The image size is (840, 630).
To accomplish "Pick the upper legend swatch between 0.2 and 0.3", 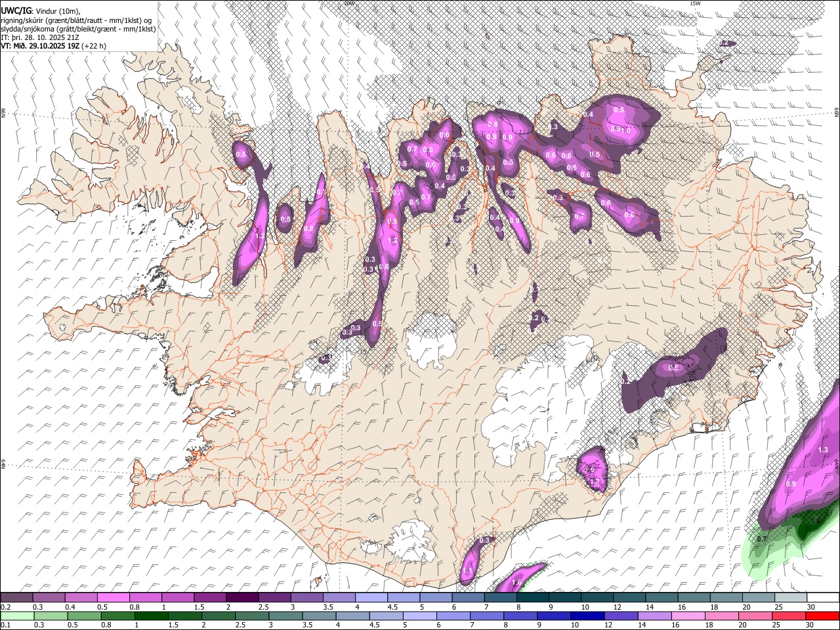I will [x=16, y=597].
